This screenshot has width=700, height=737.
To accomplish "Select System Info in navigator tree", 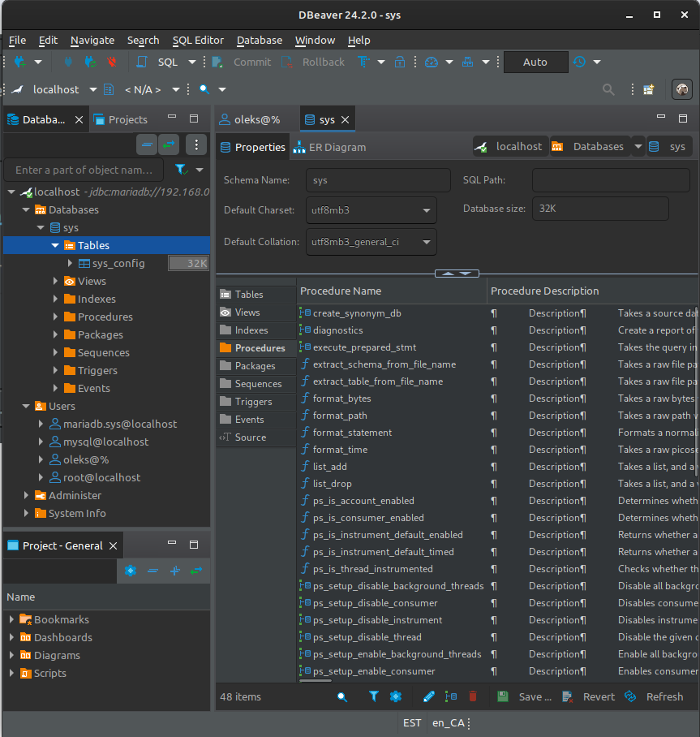I will (77, 513).
